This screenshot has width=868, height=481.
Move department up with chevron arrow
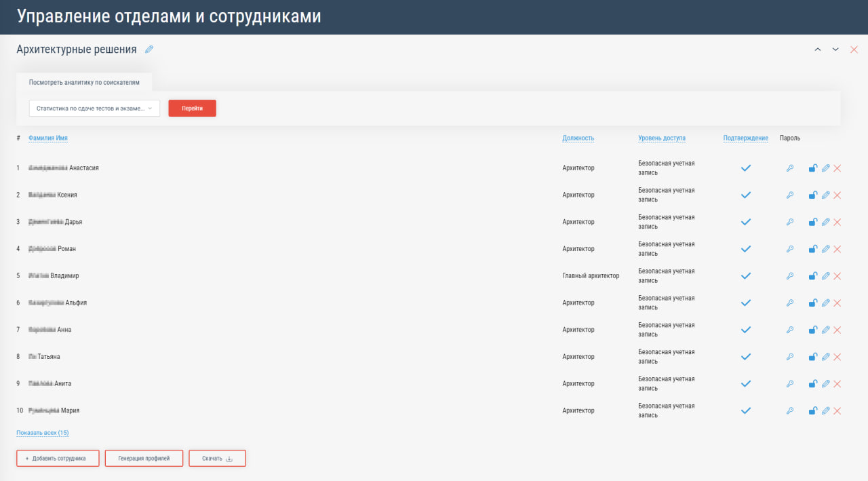click(818, 50)
